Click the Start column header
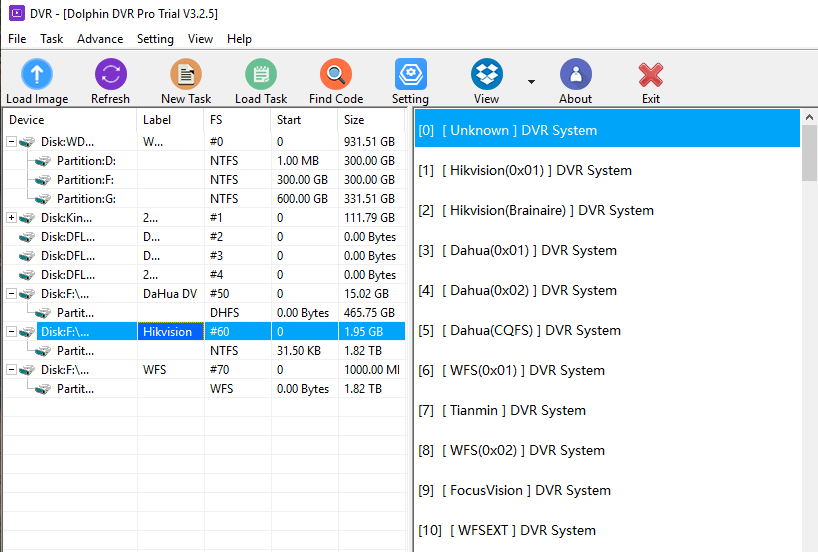818x552 pixels. click(304, 120)
